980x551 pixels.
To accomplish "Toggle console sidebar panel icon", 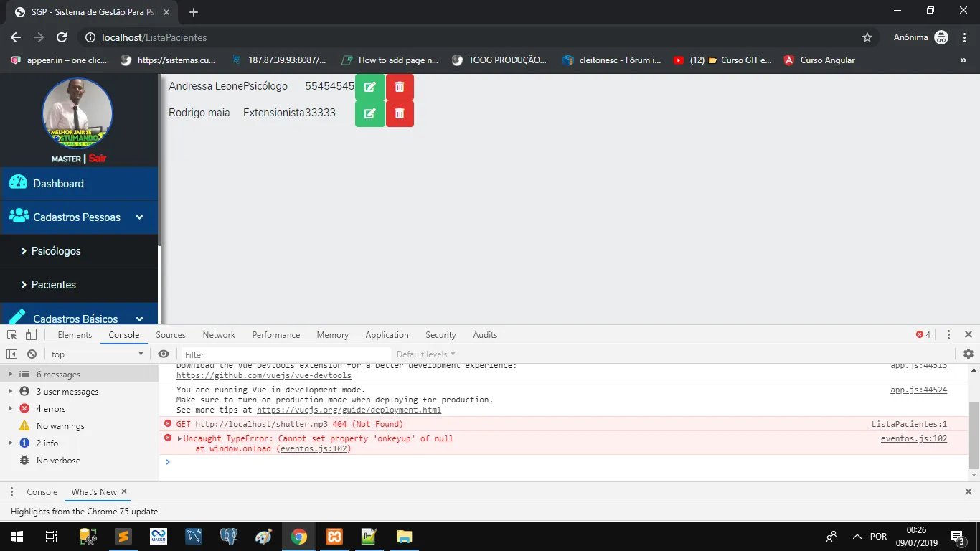I will tap(12, 354).
